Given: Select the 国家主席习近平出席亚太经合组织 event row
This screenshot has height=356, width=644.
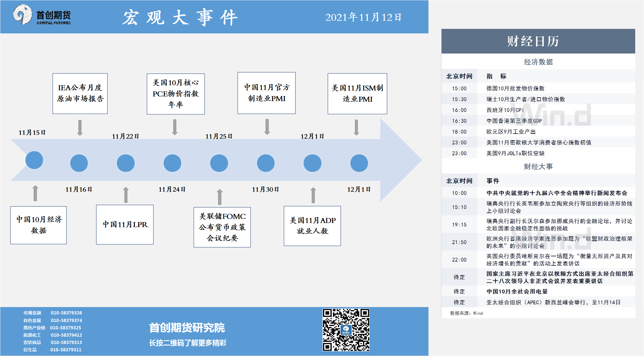Looking at the screenshot, I should click(538, 277).
